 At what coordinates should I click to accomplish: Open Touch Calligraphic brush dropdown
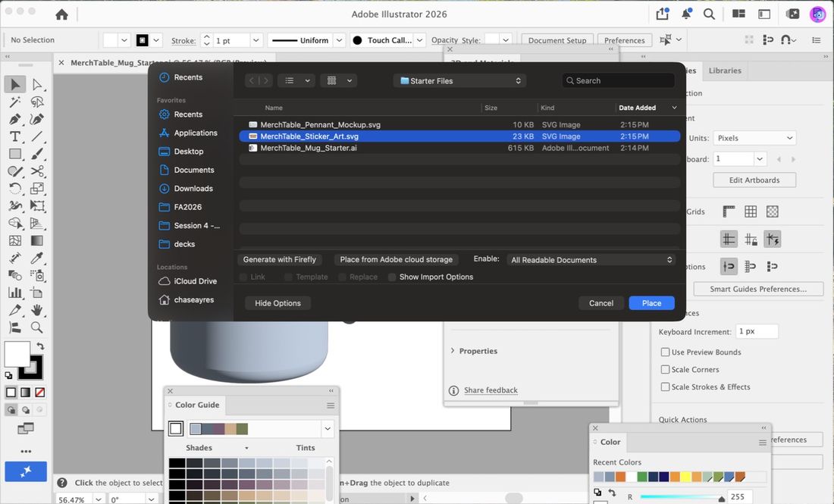click(420, 40)
